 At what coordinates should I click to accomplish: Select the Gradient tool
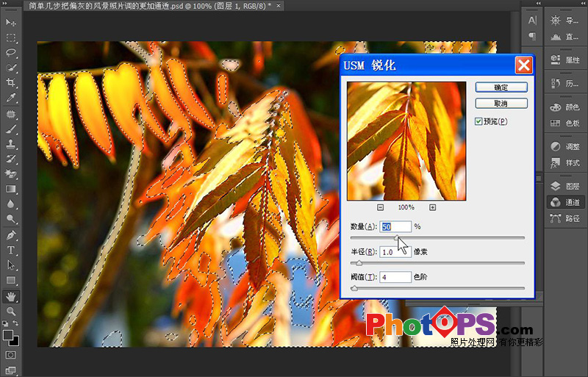pyautogui.click(x=10, y=189)
